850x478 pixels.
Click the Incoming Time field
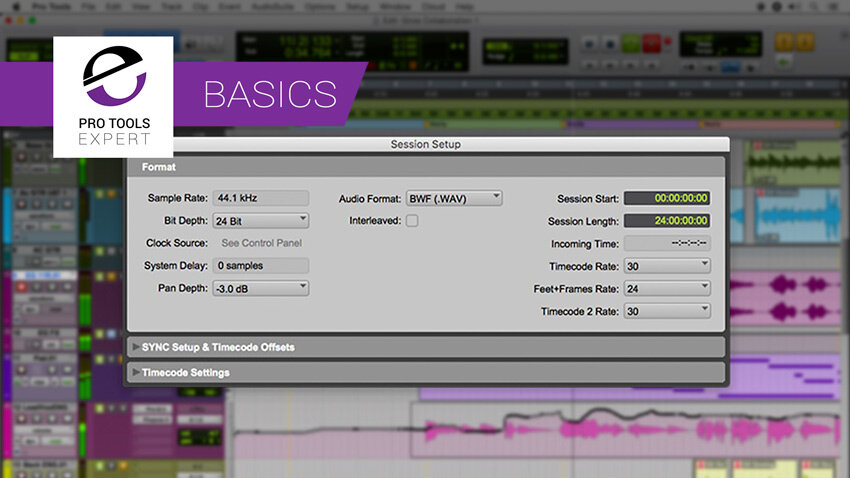pos(667,243)
